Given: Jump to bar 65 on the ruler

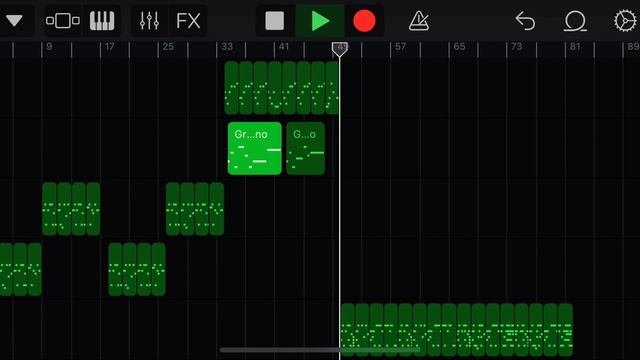Looking at the screenshot, I should click(x=459, y=47).
